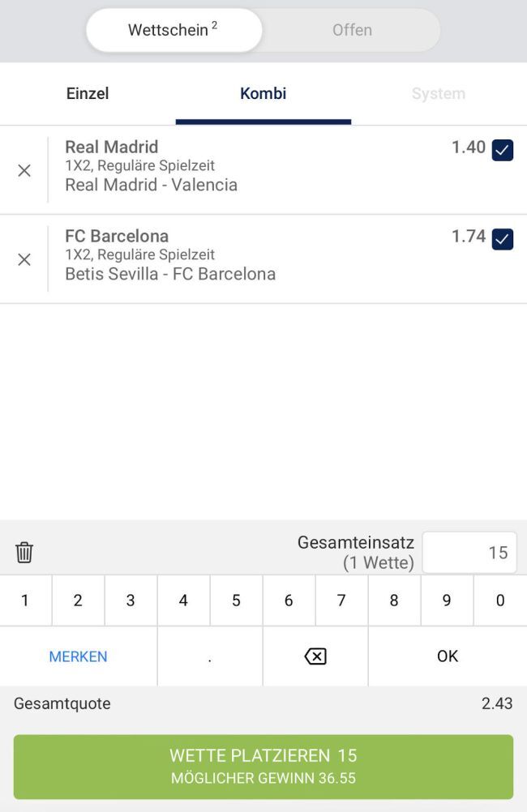Viewport: 527px width, 812px height.
Task: Uncheck the FC Barcelona 1.74 checkbox
Action: click(x=503, y=239)
